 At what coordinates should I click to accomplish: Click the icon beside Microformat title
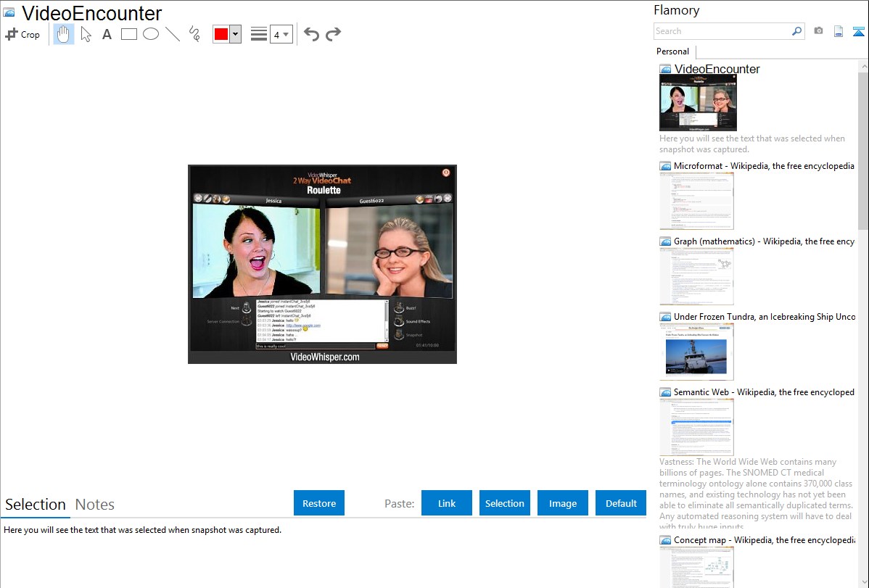coord(665,166)
